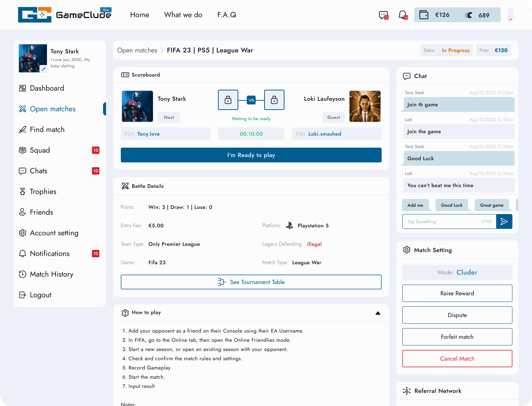This screenshot has width=532, height=406.
Task: Click the Match History clock icon
Action: [23, 274]
